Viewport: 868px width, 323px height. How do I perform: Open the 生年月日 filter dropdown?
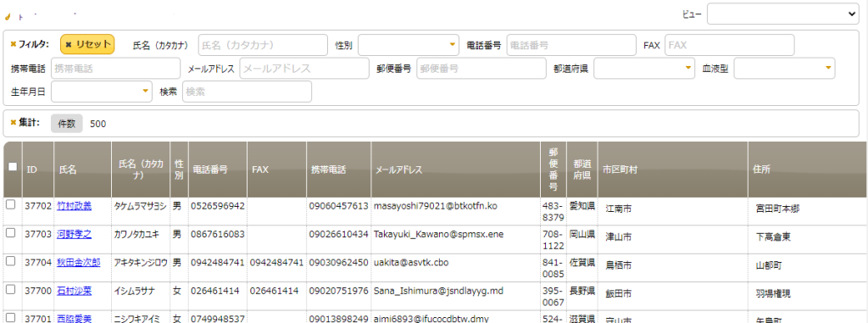pos(102,92)
